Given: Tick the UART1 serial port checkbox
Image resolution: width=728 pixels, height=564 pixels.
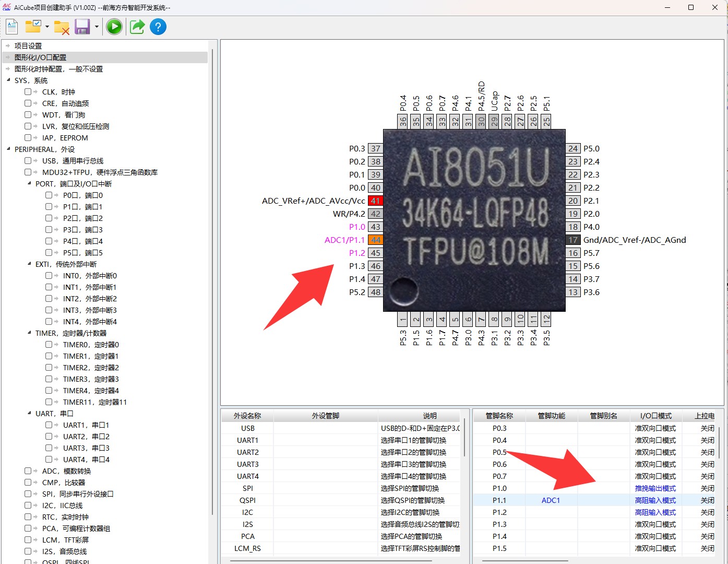Looking at the screenshot, I should click(49, 425).
